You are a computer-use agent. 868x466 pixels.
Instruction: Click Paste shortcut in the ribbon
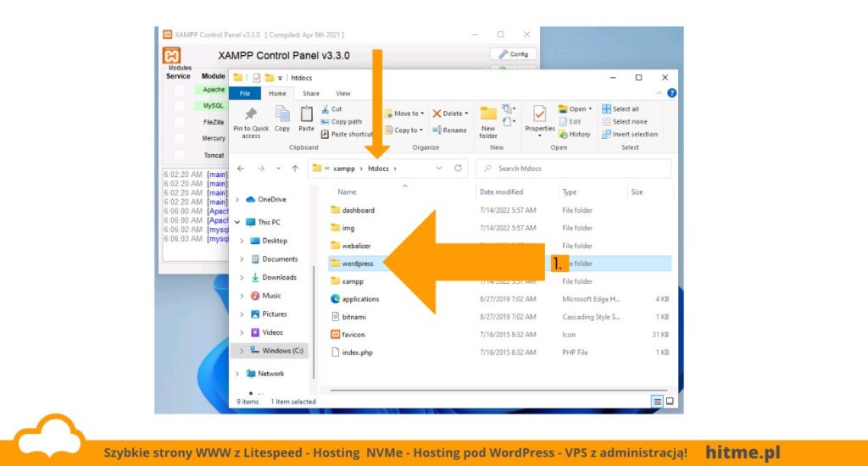coord(347,135)
